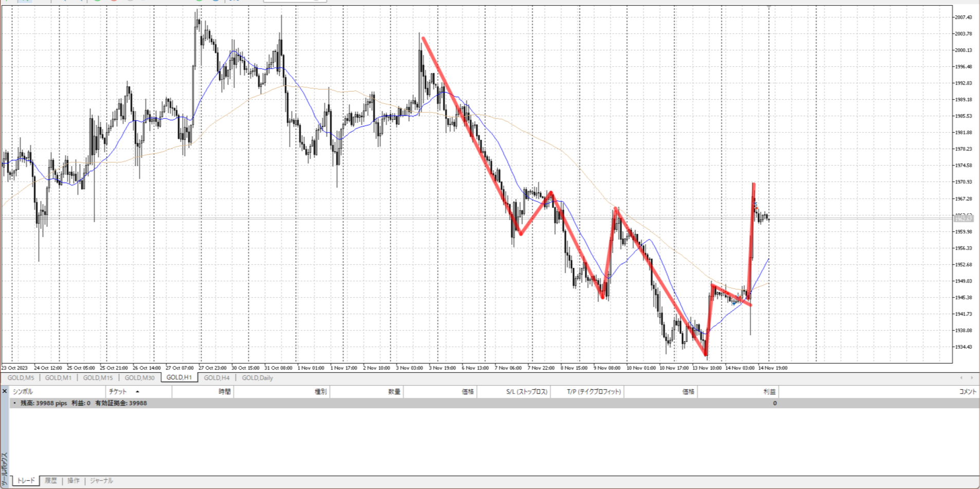Show the GOLD,Daily chart tab
Screen dimensions: 980x489
tap(257, 378)
